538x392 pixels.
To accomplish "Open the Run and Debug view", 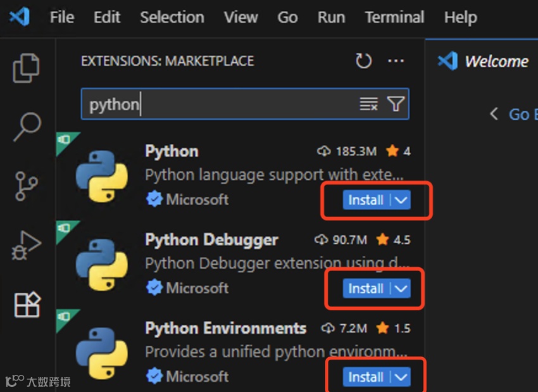I will point(27,245).
